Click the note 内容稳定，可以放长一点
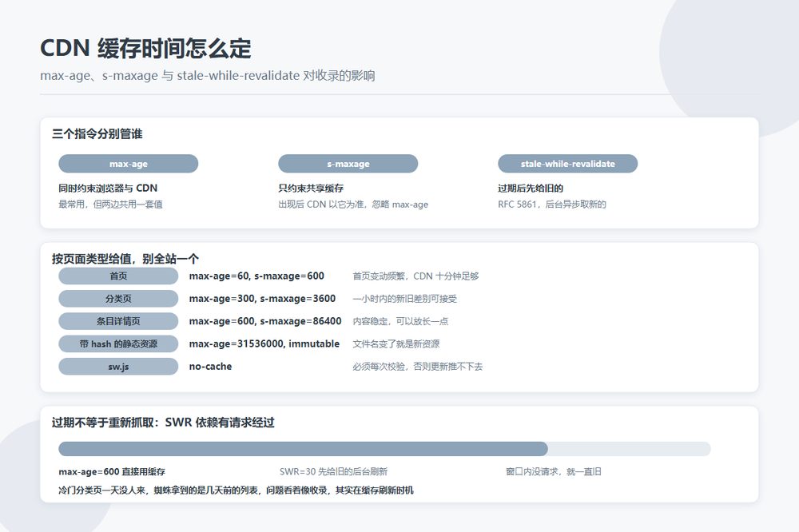799x532 pixels. [x=400, y=322]
